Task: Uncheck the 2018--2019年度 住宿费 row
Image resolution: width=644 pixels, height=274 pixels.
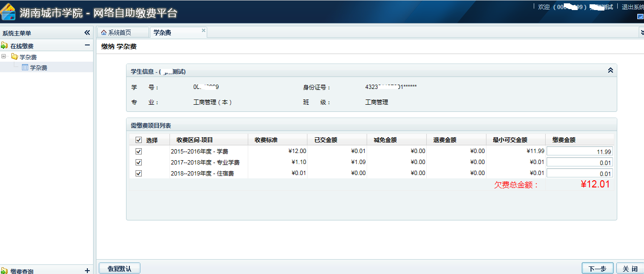Action: click(138, 173)
